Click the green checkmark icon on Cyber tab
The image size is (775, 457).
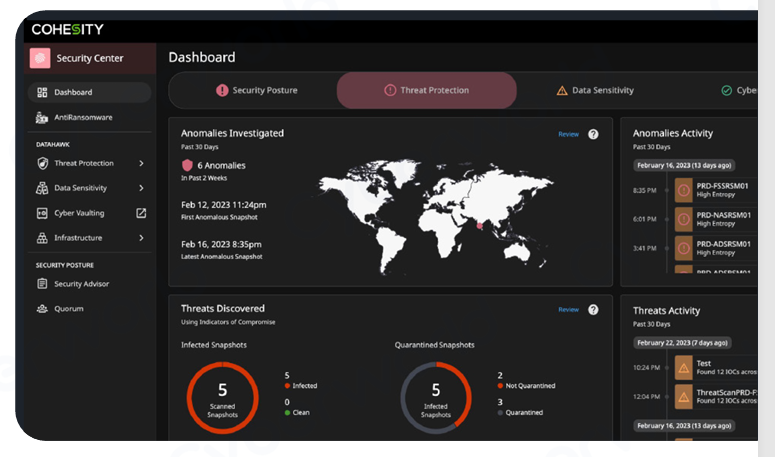point(727,90)
